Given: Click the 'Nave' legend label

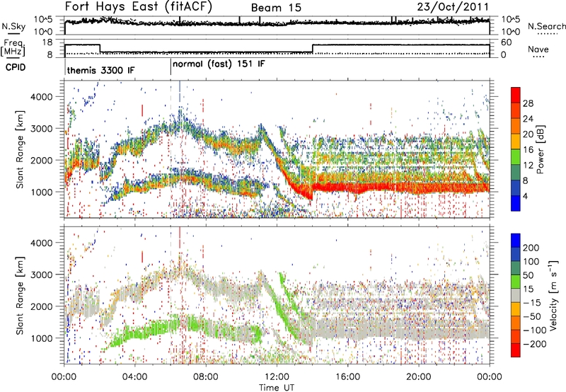Looking at the screenshot, I should coord(538,49).
